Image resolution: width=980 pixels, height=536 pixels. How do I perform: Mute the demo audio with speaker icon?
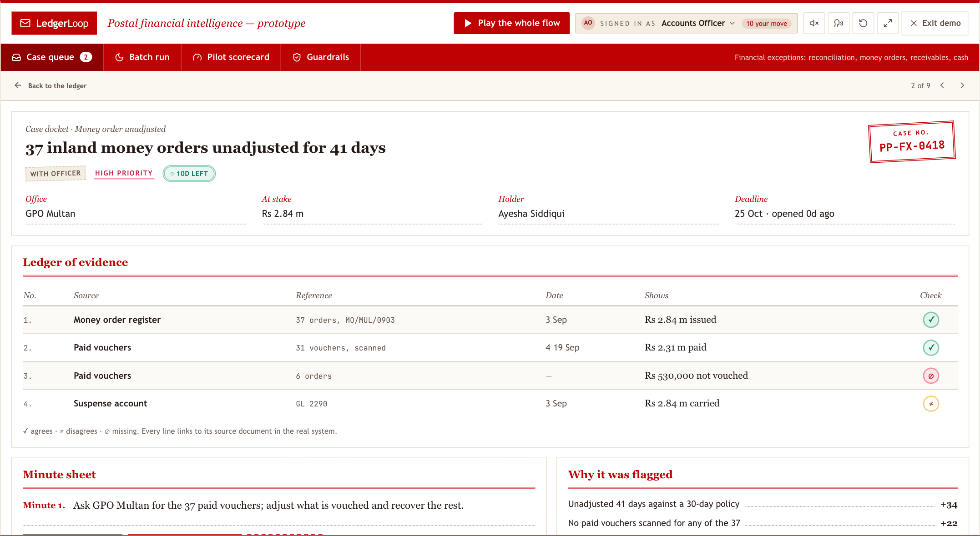click(x=814, y=23)
